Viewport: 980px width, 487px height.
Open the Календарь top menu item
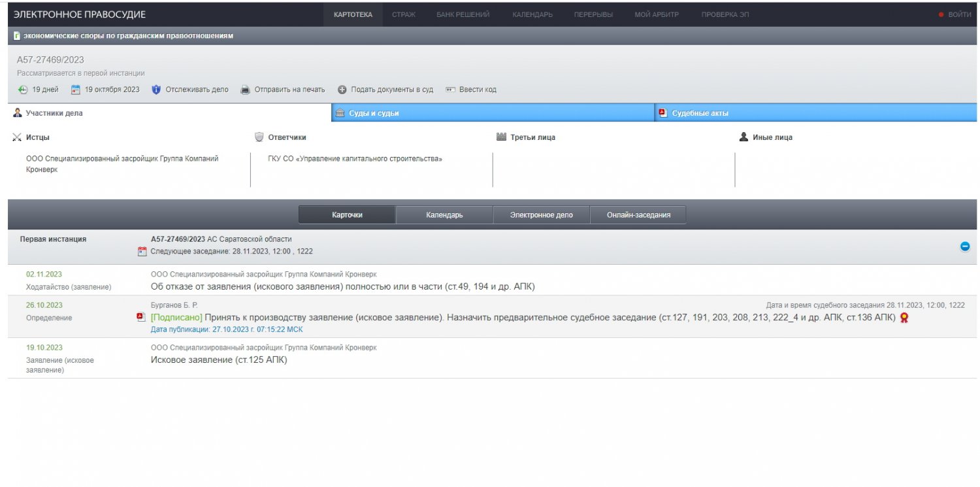point(532,14)
